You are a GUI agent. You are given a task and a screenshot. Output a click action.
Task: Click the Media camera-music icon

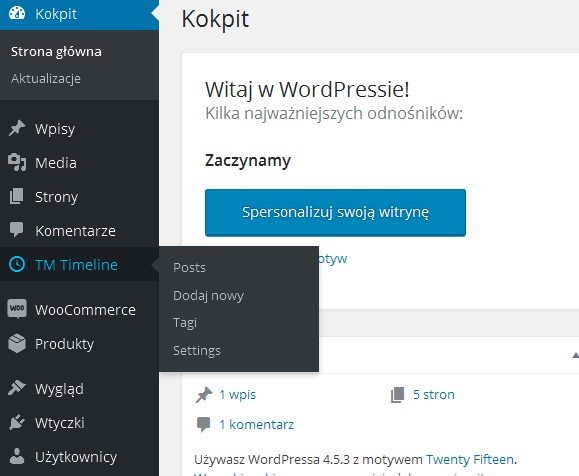click(17, 162)
